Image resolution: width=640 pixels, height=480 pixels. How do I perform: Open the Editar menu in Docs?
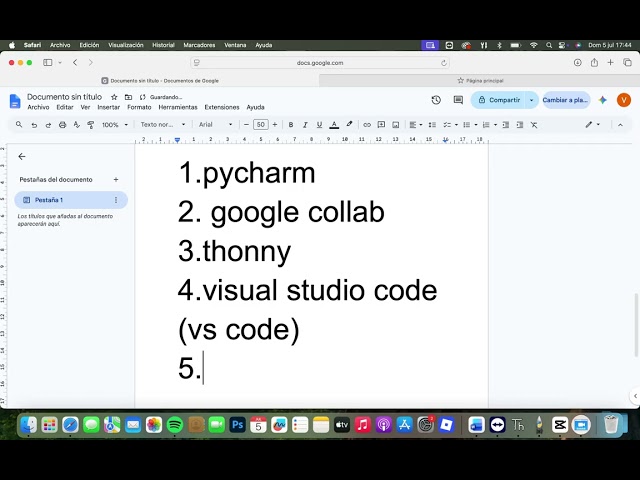65,107
